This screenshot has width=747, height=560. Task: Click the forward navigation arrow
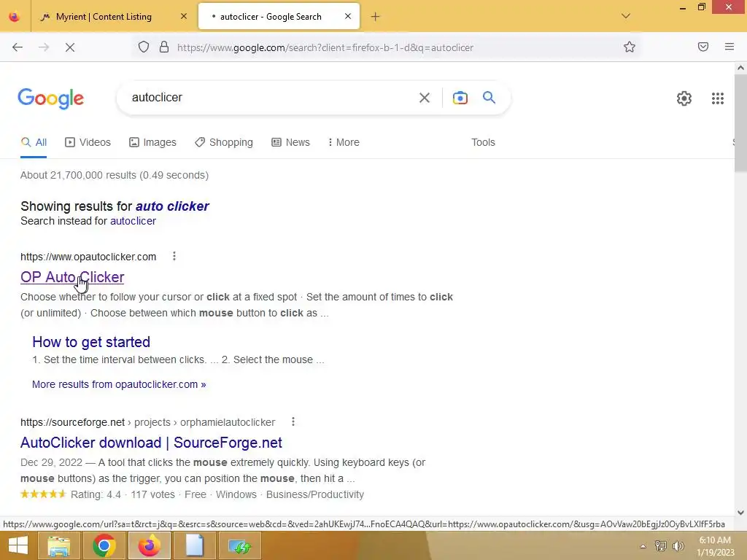44,47
